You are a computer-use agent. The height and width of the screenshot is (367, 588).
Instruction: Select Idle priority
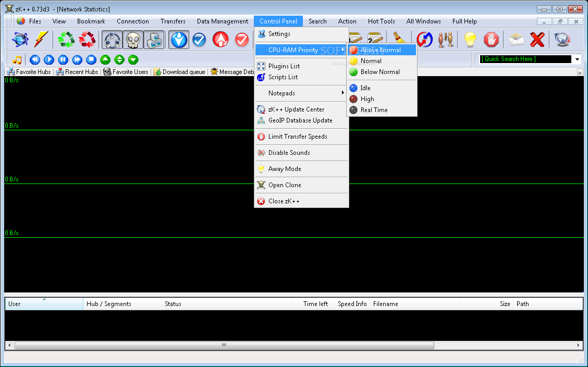click(x=382, y=88)
